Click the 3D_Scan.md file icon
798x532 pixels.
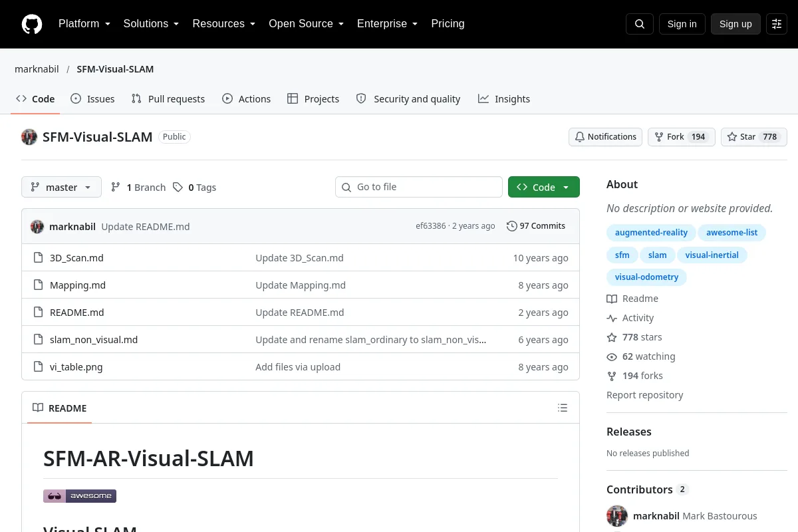(39, 258)
